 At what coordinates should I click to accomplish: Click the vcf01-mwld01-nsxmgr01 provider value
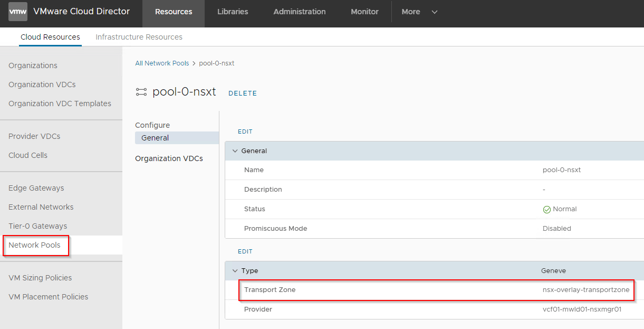point(582,309)
